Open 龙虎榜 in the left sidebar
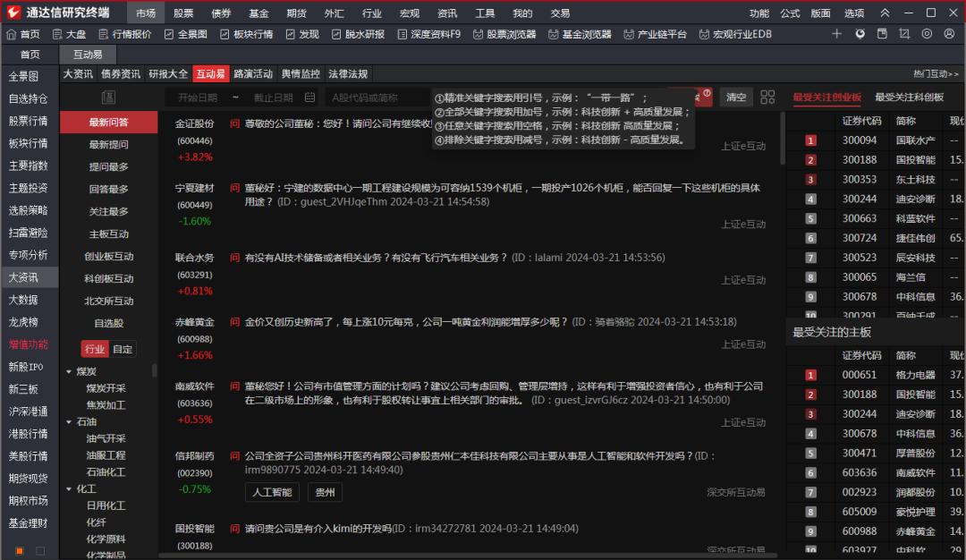Viewport: 966px width, 560px height. point(23,321)
